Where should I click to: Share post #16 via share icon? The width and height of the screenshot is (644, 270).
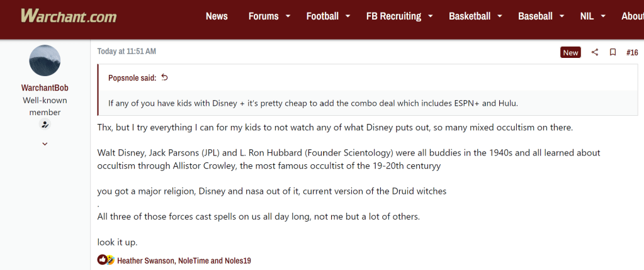595,52
